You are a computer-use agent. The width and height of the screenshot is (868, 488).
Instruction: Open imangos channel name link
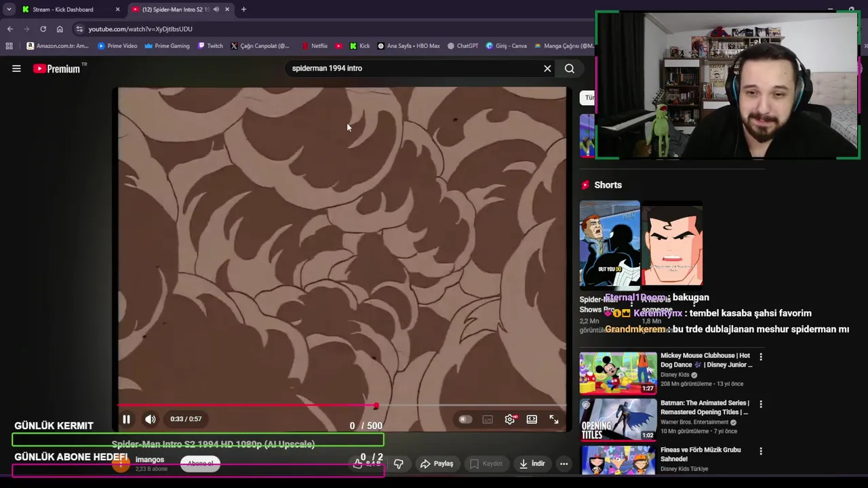click(x=150, y=460)
